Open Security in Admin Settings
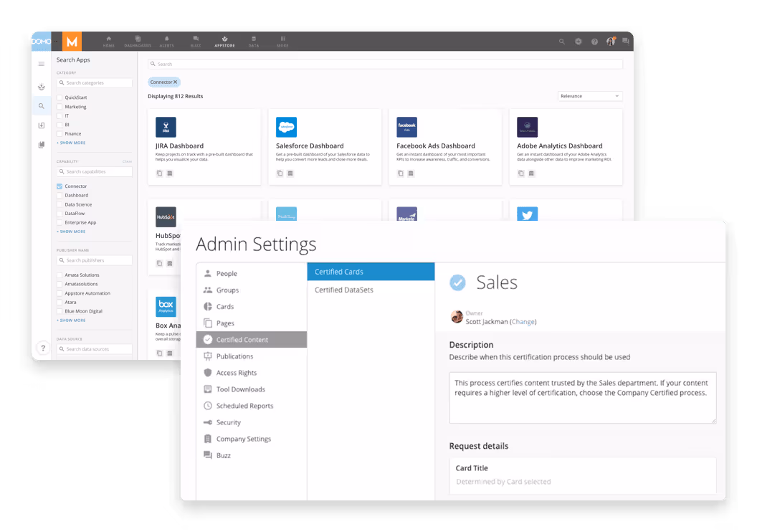Viewport: 757px width, 532px height. [x=252, y=422]
